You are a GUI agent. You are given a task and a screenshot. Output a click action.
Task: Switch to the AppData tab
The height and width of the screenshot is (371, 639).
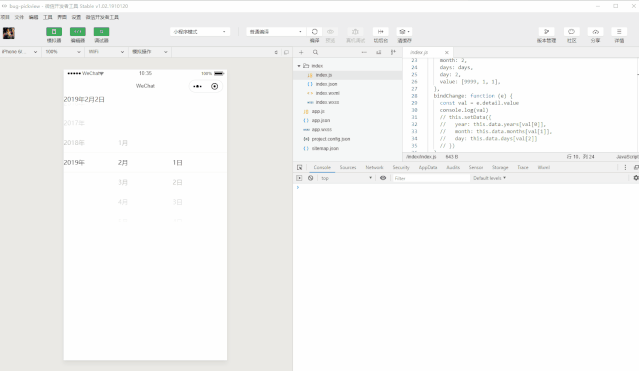pos(428,168)
